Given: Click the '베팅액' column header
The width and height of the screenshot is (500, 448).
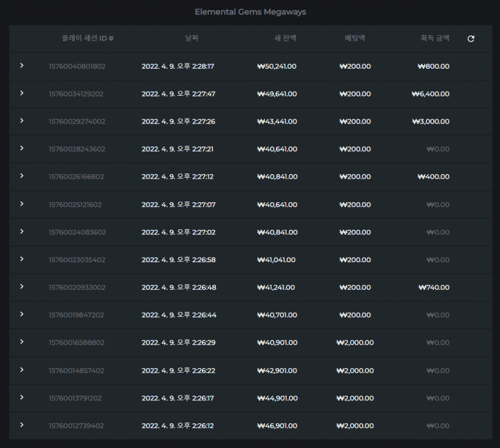Looking at the screenshot, I should tap(355, 38).
